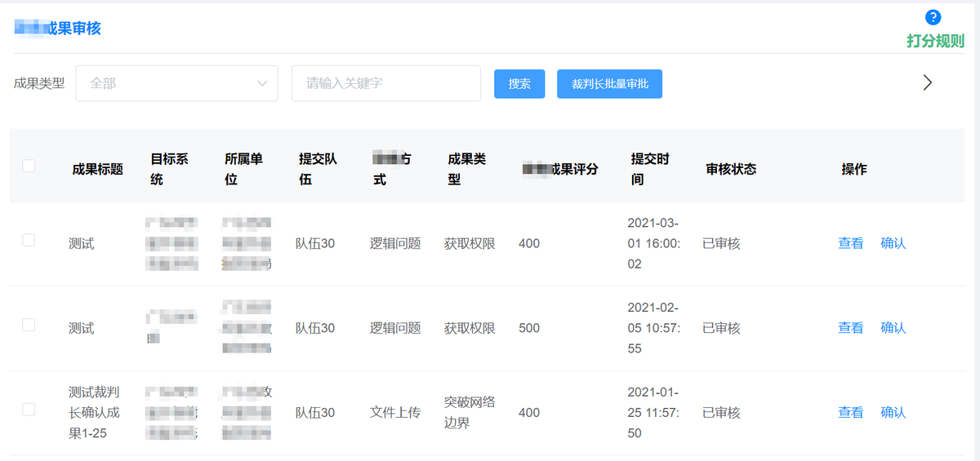
Task: Click the 审核状态 column header
Action: [731, 170]
